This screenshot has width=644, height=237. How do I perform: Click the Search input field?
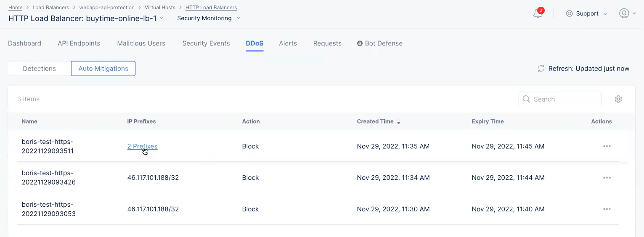click(564, 99)
